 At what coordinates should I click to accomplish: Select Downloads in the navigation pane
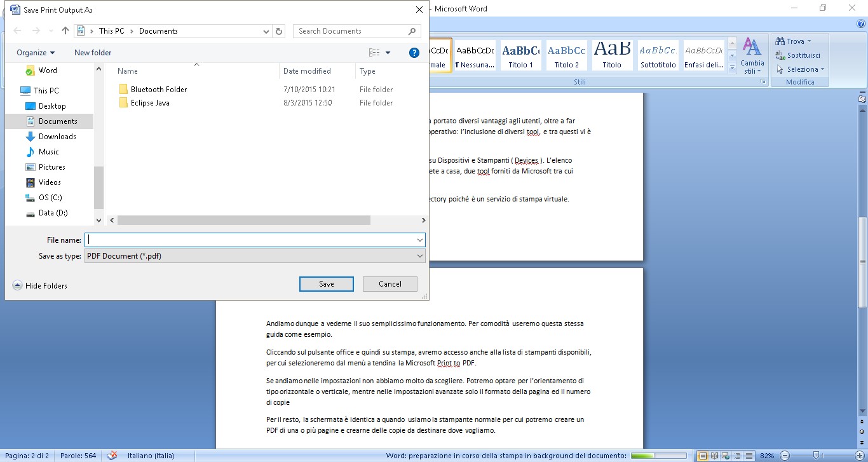[57, 137]
